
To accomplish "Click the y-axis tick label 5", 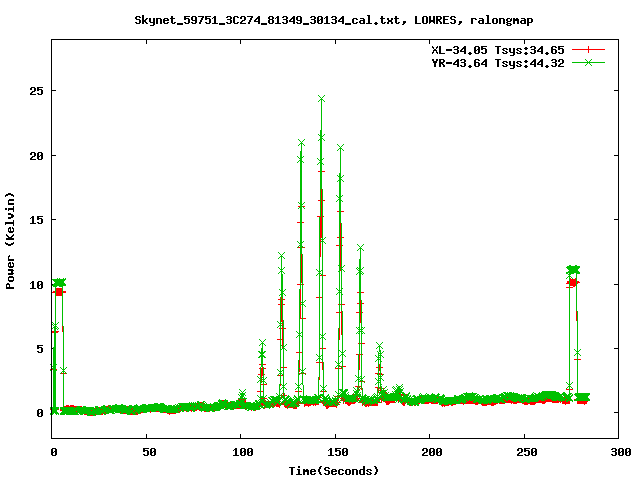I will pos(40,349).
